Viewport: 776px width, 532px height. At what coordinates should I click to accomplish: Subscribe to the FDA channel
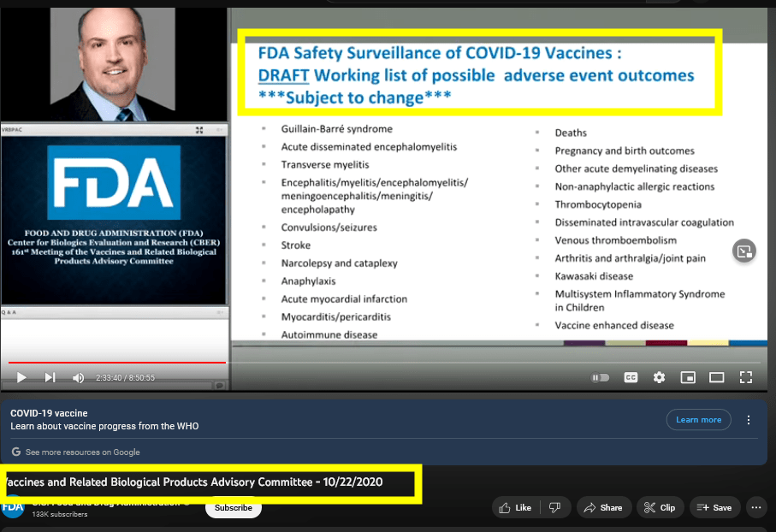point(233,507)
